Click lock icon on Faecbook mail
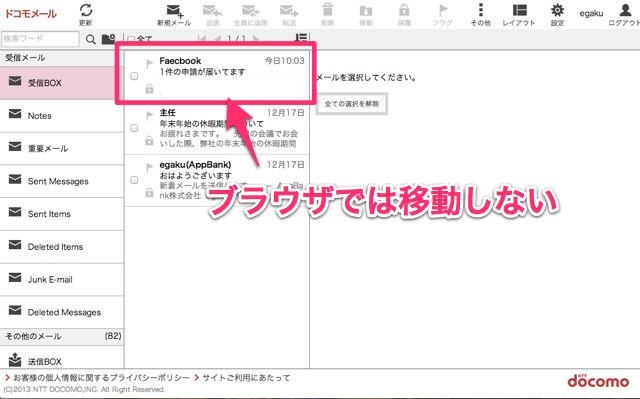Viewport: 640px width, 399px height. (149, 89)
